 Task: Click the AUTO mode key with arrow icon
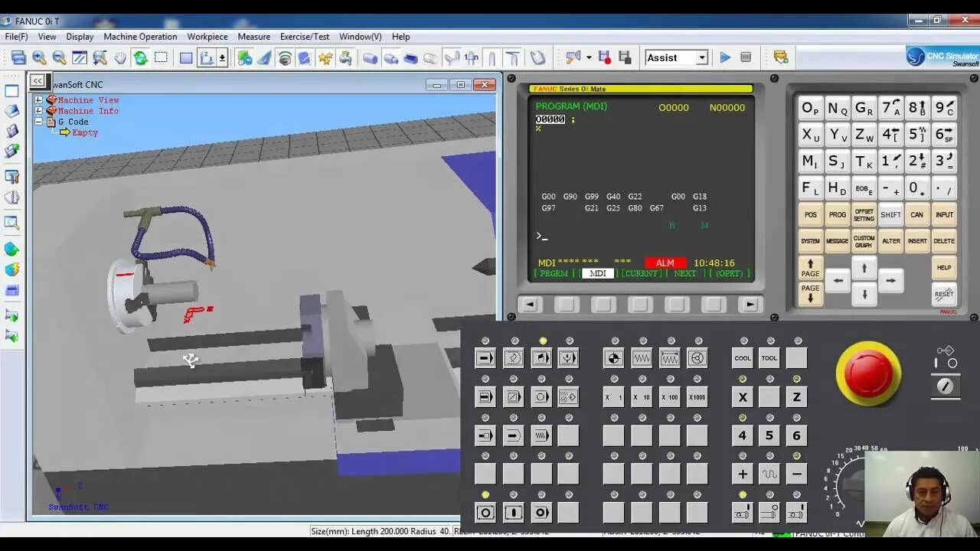(x=485, y=358)
